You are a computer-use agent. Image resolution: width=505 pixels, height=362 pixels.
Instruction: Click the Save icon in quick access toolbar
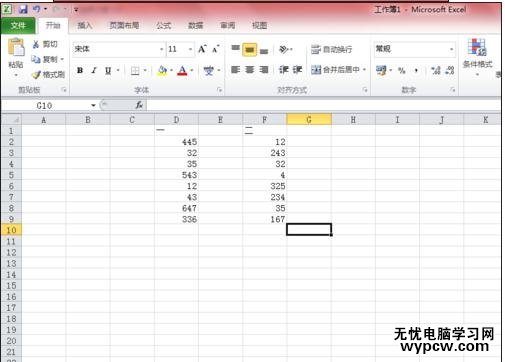click(23, 9)
